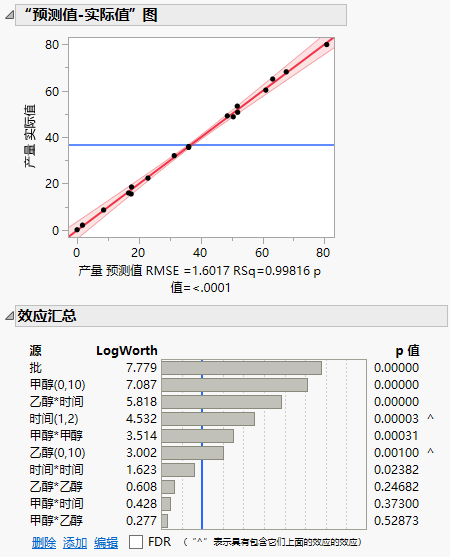Click LogWorth value 4.532
450x557 pixels.
(x=141, y=419)
